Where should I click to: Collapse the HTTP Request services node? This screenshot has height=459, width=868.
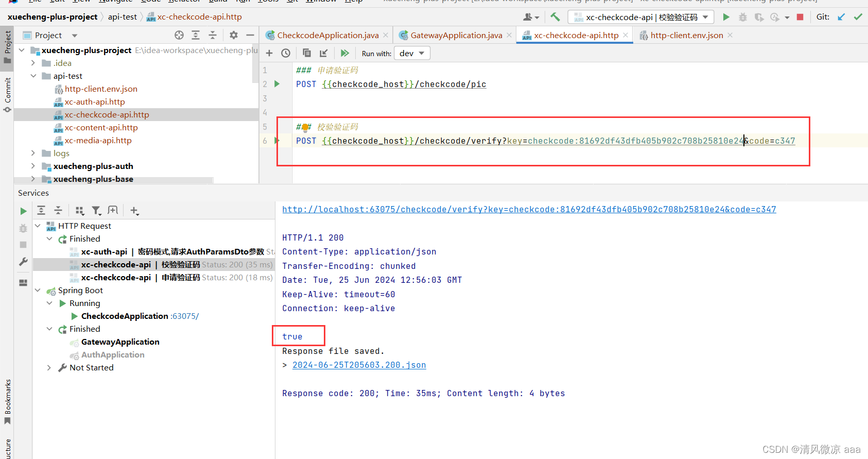tap(38, 226)
